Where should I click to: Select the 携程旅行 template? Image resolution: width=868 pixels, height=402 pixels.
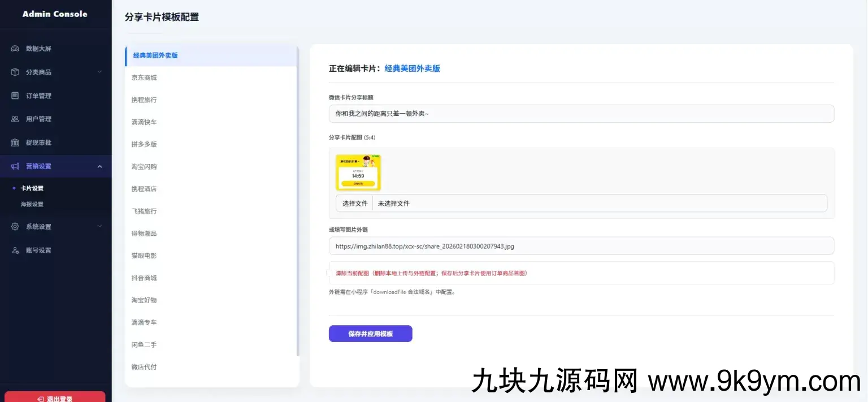click(x=211, y=100)
